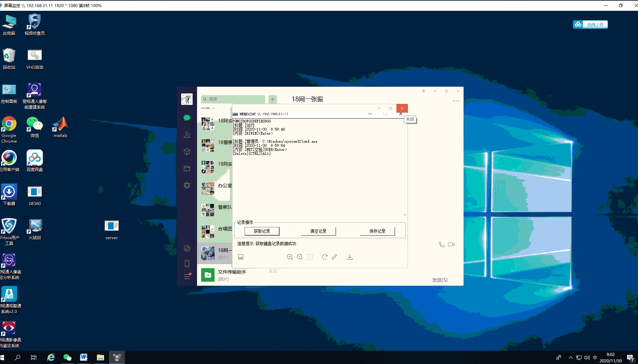Open the 督察队 group chat
This screenshot has width=638, height=364.
click(x=215, y=210)
